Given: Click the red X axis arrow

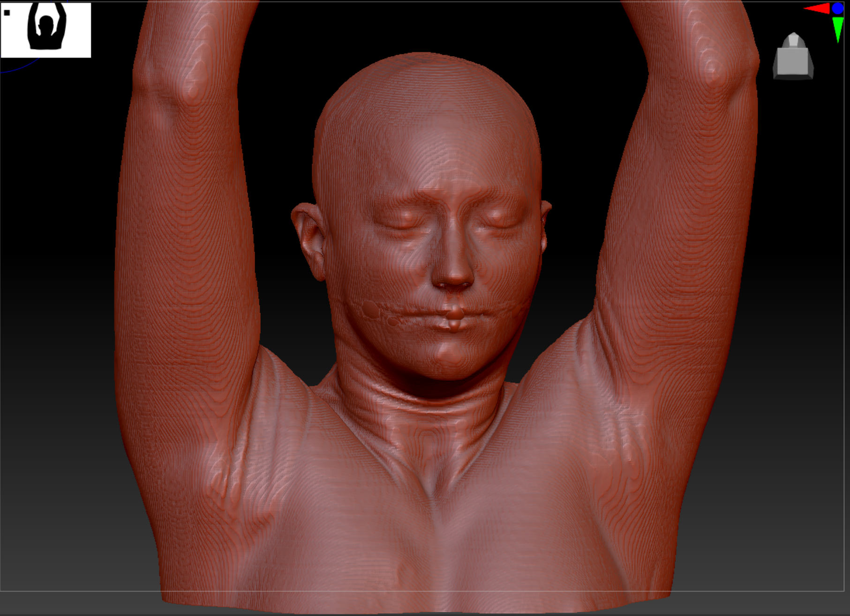Looking at the screenshot, I should point(817,8).
